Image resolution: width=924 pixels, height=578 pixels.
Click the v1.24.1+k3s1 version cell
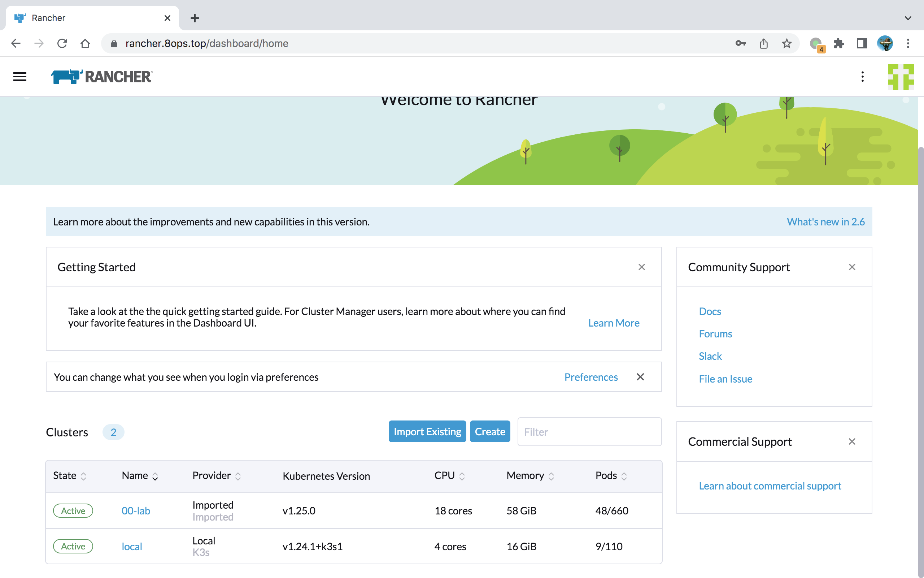[x=312, y=546]
